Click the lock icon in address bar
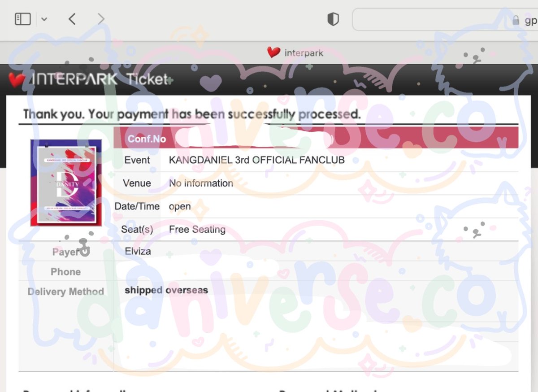Screen dimensions: 538x392 pos(516,20)
